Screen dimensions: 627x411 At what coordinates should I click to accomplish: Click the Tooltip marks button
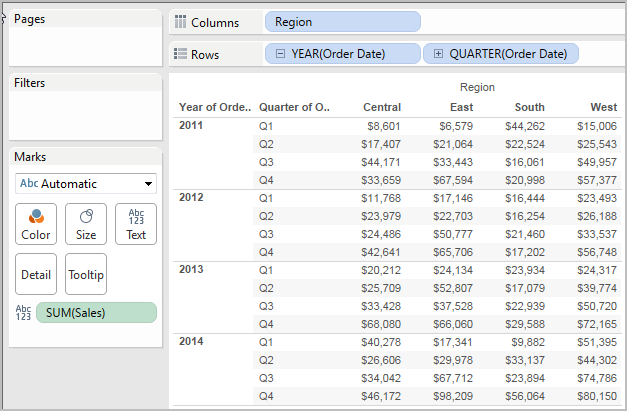[x=86, y=274]
